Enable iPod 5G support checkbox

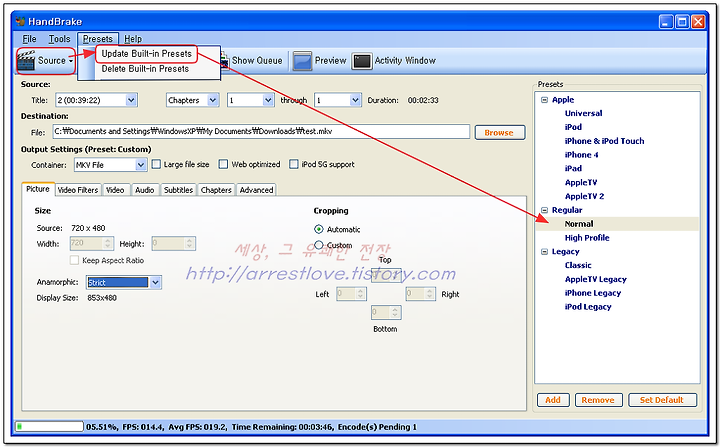click(294, 164)
